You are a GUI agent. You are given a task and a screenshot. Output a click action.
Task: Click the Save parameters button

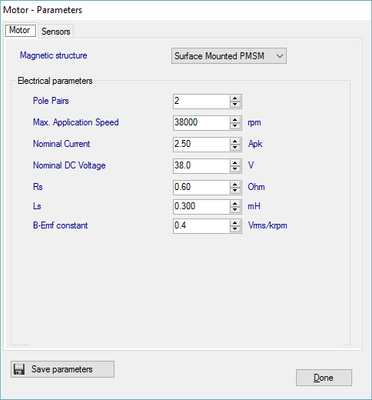(62, 369)
